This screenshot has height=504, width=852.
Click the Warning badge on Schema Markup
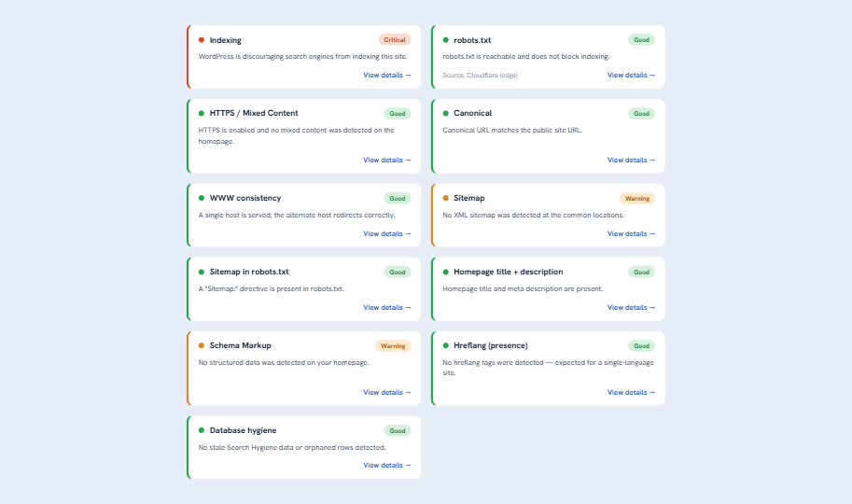393,345
